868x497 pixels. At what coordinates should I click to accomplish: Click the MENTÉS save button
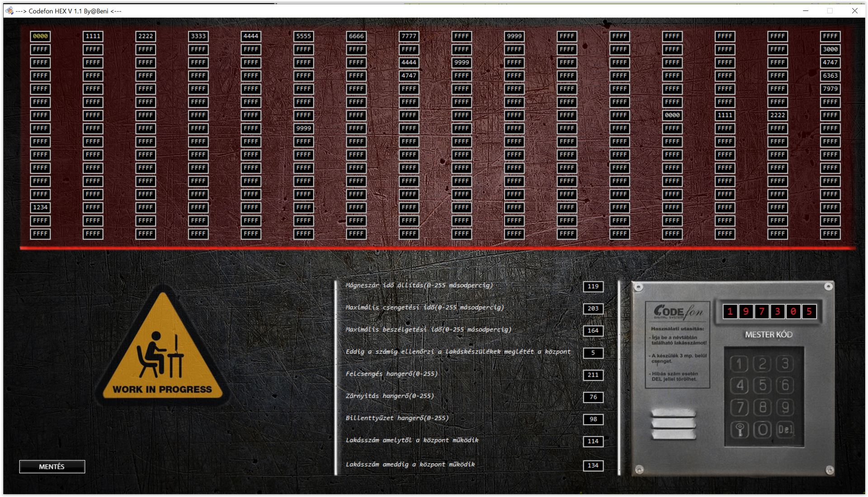pos(52,466)
